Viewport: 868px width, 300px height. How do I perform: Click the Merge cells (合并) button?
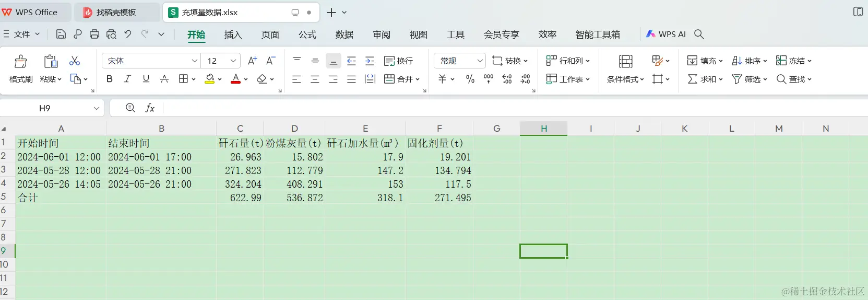(x=401, y=79)
